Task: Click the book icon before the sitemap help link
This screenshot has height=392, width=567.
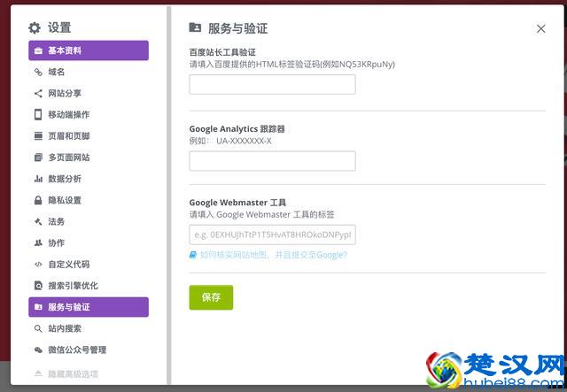Action: tap(193, 255)
